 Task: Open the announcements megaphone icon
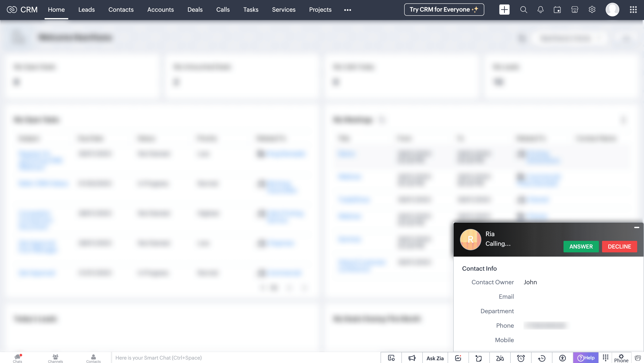pos(412,358)
